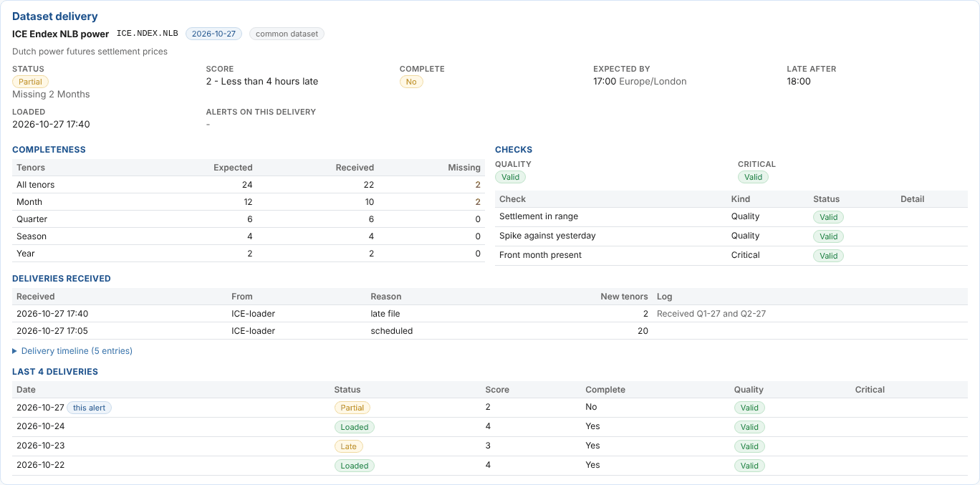Click the Dataset delivery heading
The height and width of the screenshot is (485, 980).
(x=55, y=16)
